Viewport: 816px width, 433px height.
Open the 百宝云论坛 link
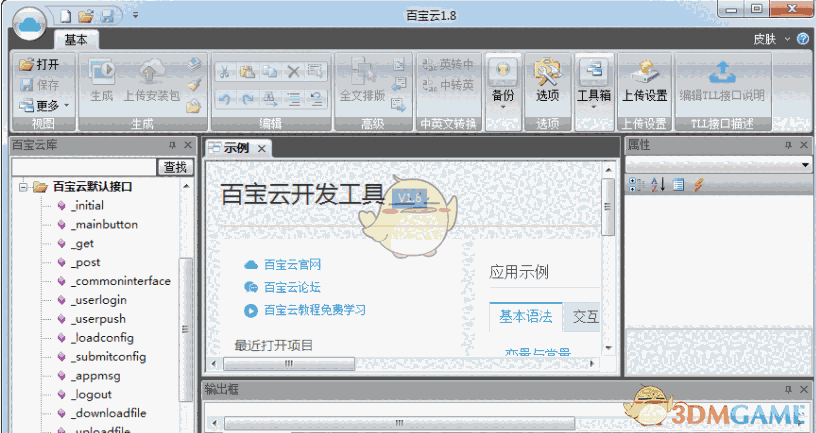click(292, 287)
